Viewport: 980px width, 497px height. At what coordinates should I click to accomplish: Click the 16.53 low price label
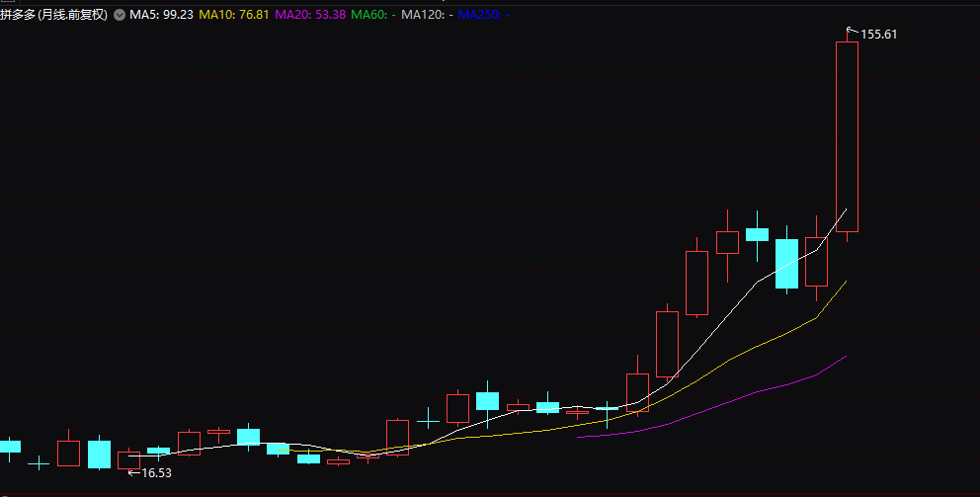click(156, 473)
